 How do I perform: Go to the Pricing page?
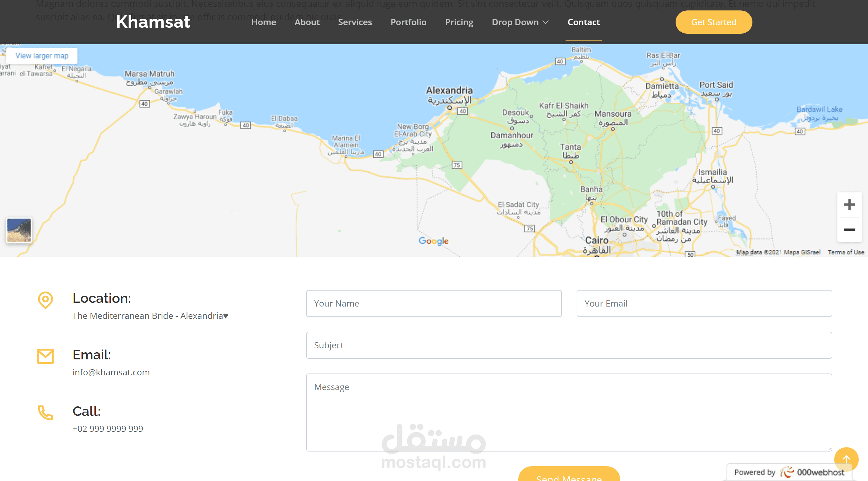coord(459,22)
